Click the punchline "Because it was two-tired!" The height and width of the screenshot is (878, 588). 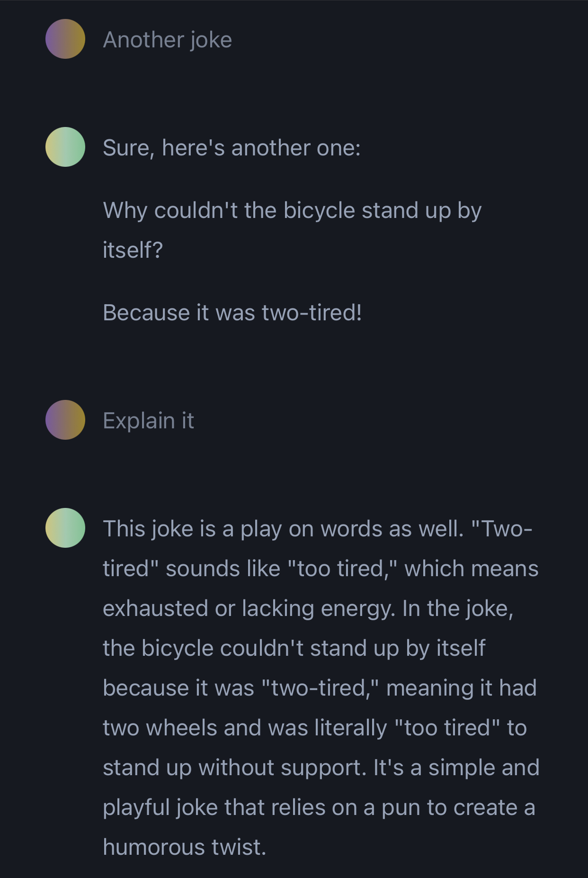coord(232,313)
